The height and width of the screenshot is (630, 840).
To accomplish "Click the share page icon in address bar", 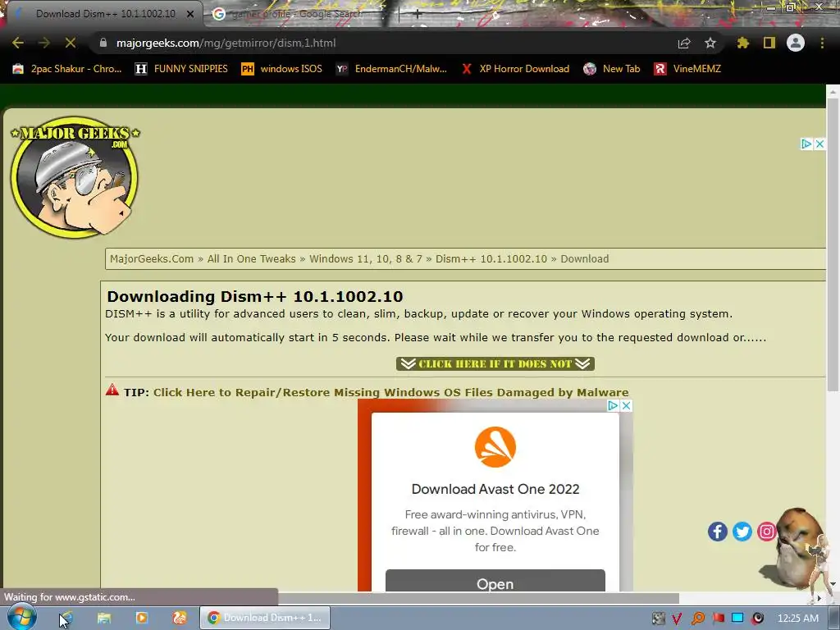I will (x=684, y=43).
